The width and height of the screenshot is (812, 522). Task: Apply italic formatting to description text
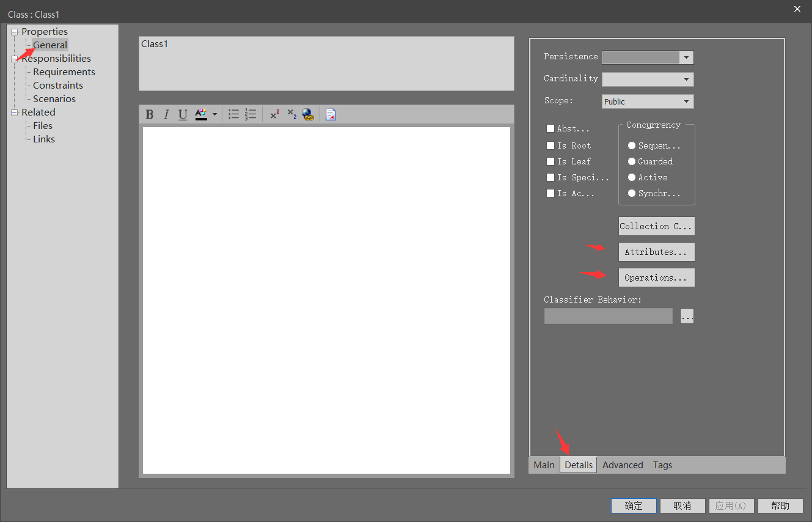point(166,114)
